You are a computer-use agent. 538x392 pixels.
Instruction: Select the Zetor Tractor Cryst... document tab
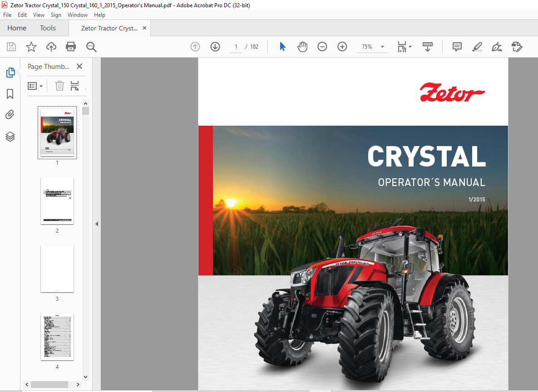click(x=109, y=28)
